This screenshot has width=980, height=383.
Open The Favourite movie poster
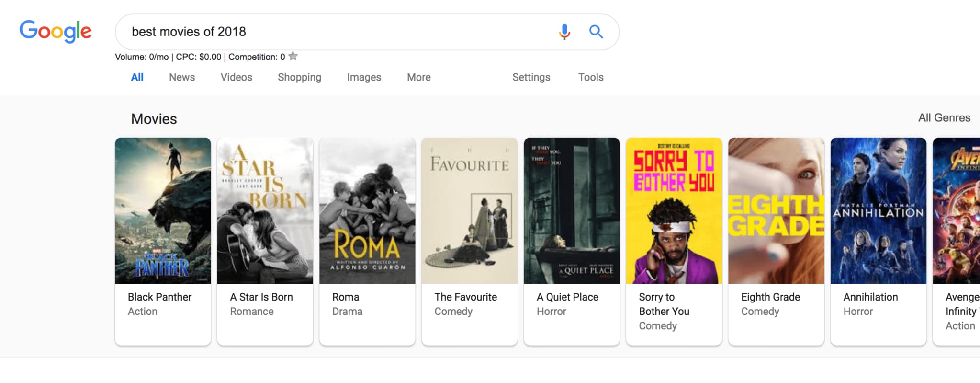click(470, 210)
